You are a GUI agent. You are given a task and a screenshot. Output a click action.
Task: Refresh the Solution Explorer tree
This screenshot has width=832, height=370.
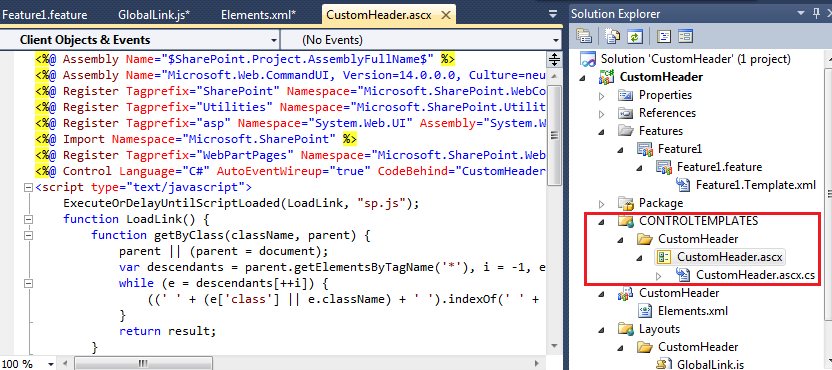coord(634,36)
